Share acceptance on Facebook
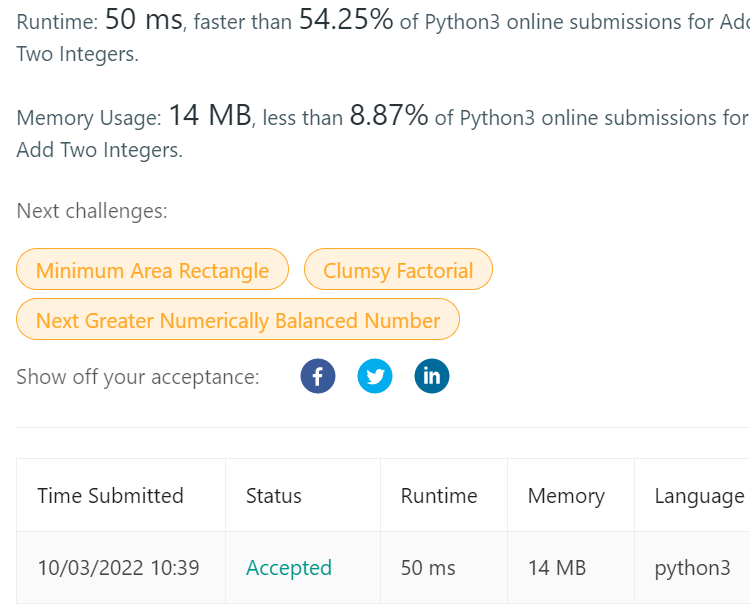The width and height of the screenshot is (752, 607). coord(318,377)
